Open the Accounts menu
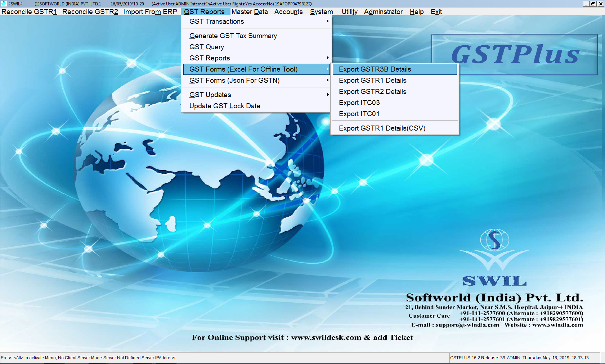This screenshot has height=364, width=605. click(288, 12)
